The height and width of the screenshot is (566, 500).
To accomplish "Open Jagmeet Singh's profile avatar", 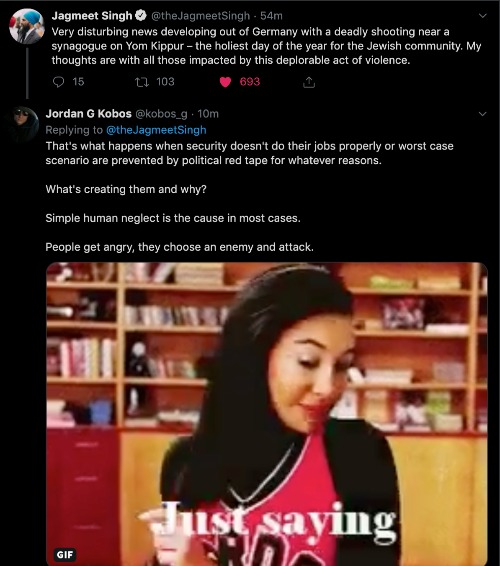I will pyautogui.click(x=26, y=26).
